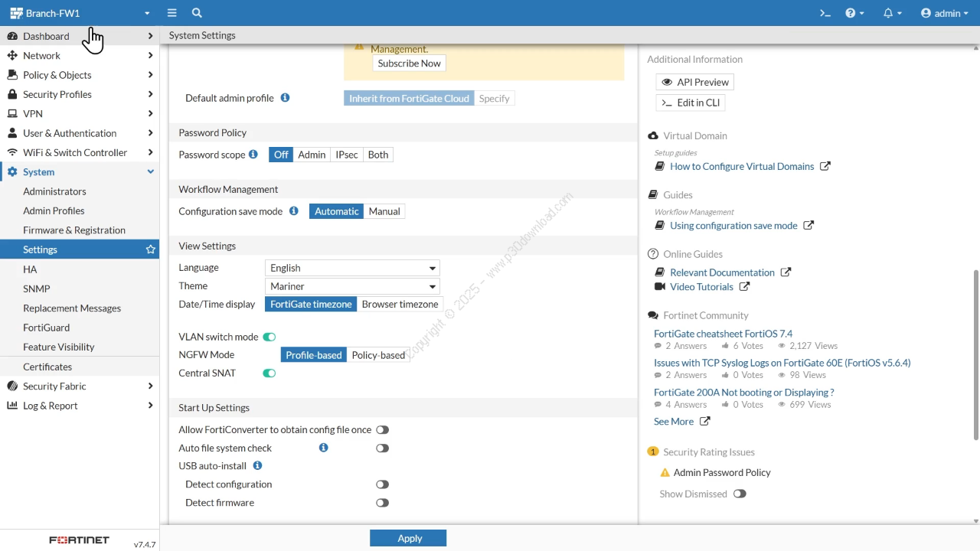Click info icon for Auto file system check

click(324, 448)
